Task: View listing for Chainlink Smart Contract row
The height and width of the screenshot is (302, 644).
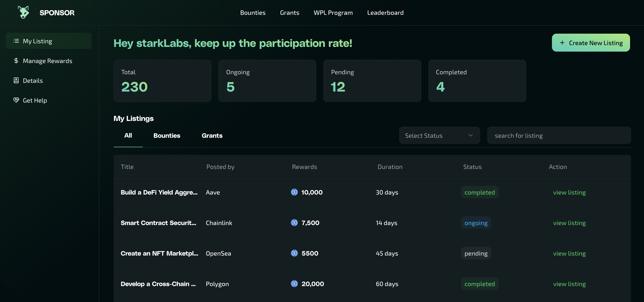Action: click(569, 223)
